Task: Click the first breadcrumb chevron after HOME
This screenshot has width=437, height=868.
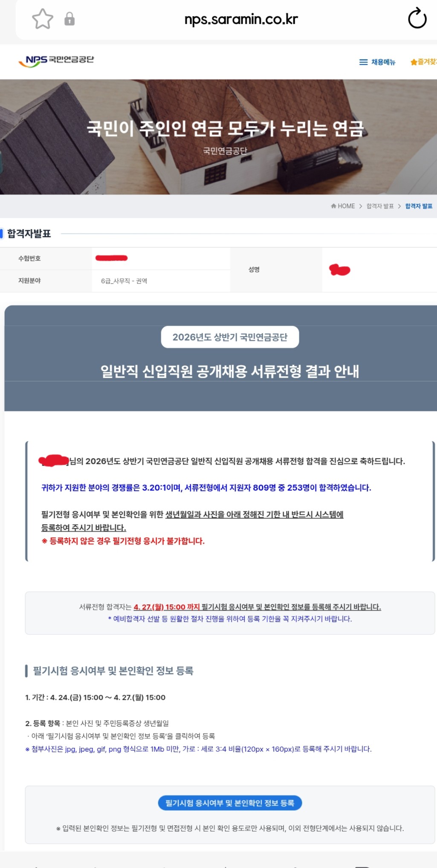Action: [x=361, y=206]
